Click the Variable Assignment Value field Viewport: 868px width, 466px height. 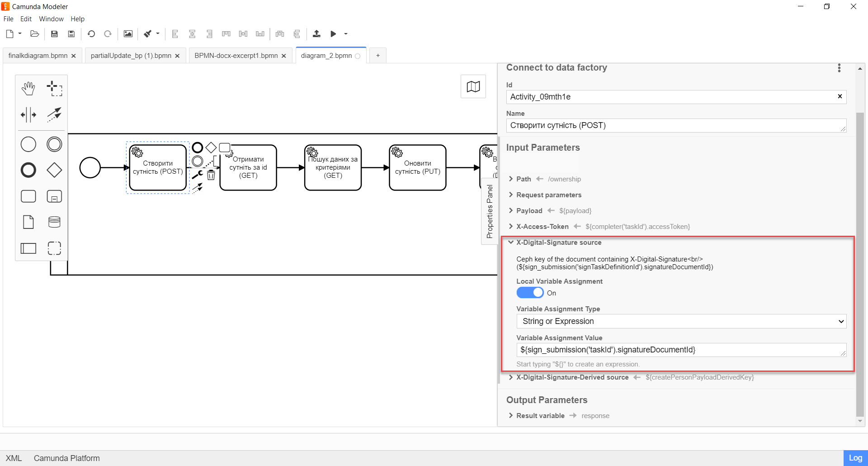pos(678,350)
